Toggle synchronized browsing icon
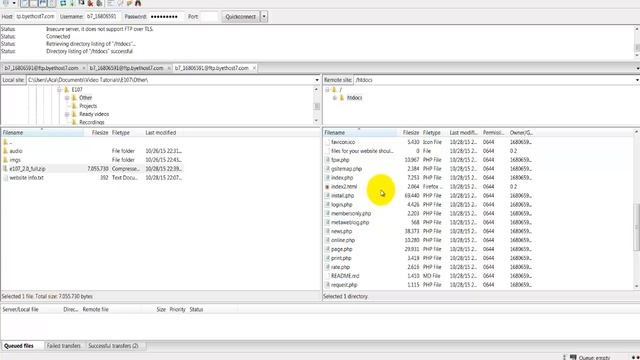The height and width of the screenshot is (360, 640). click(x=129, y=3)
